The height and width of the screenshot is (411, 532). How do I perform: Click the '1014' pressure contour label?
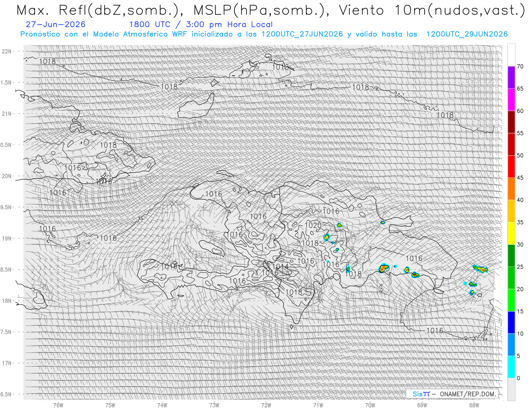(x=280, y=266)
